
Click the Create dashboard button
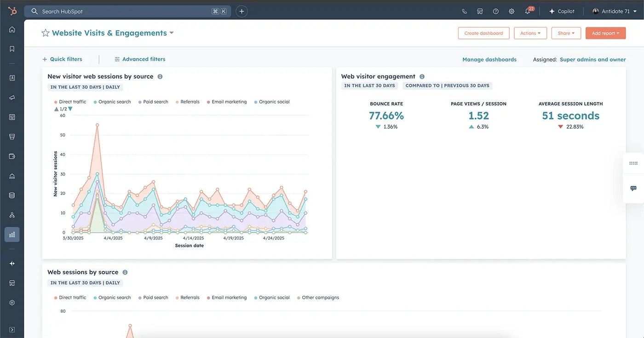(483, 33)
